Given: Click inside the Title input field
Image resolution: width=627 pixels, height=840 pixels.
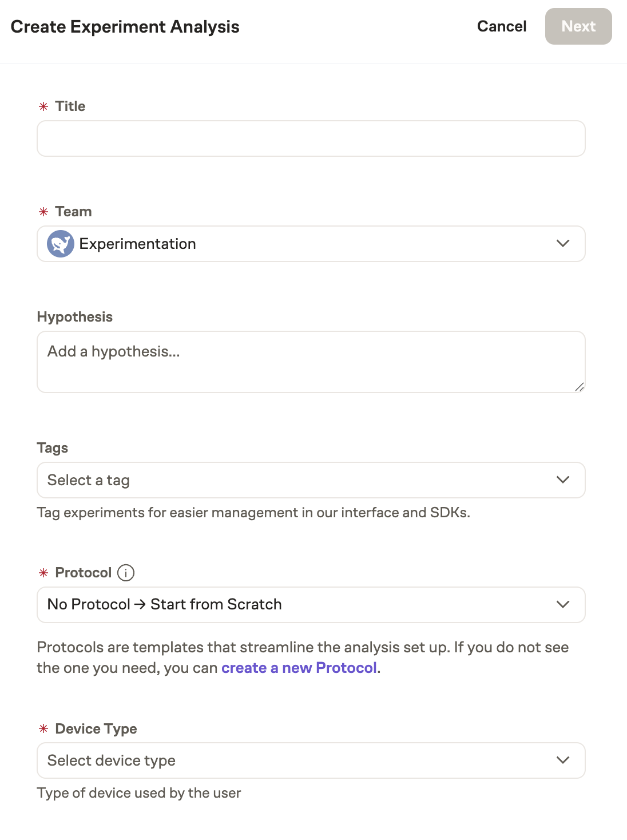Looking at the screenshot, I should (311, 138).
